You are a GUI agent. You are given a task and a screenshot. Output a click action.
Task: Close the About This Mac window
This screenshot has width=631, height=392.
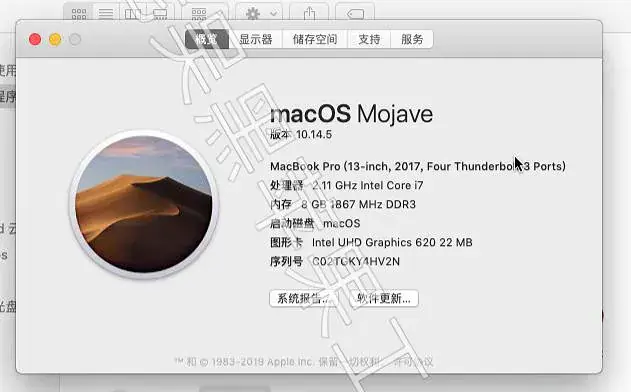tap(35, 39)
